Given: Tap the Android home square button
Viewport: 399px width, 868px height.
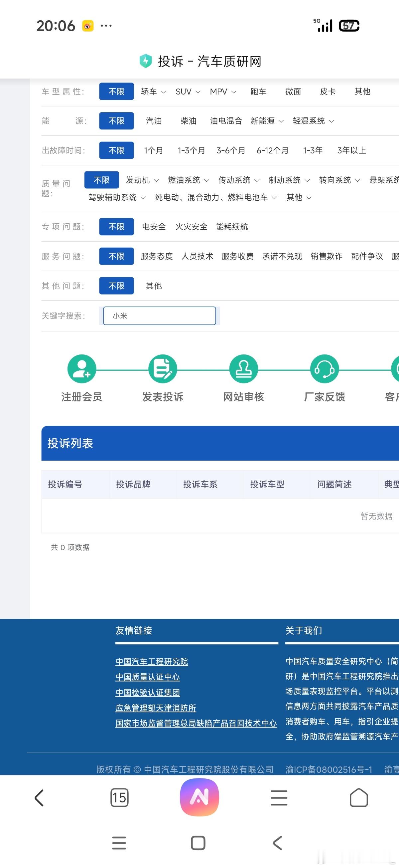Looking at the screenshot, I should [x=198, y=843].
